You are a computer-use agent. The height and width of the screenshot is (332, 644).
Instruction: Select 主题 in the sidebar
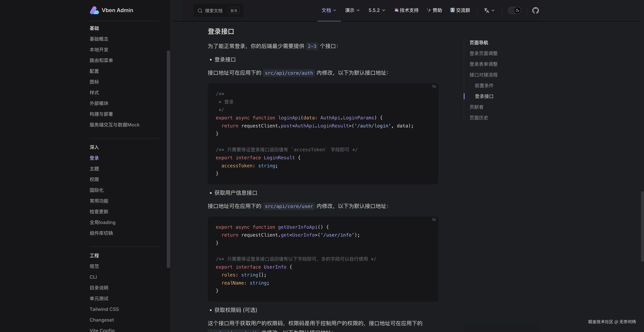(94, 169)
